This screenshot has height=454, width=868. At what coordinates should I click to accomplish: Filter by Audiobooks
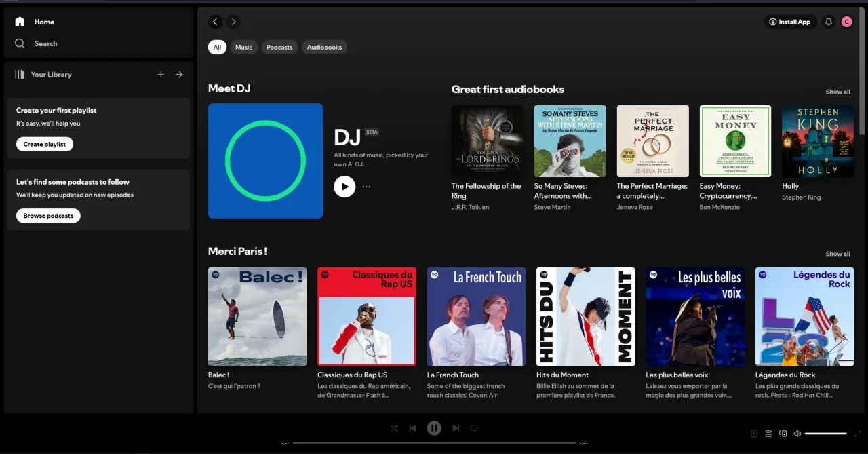(x=324, y=47)
